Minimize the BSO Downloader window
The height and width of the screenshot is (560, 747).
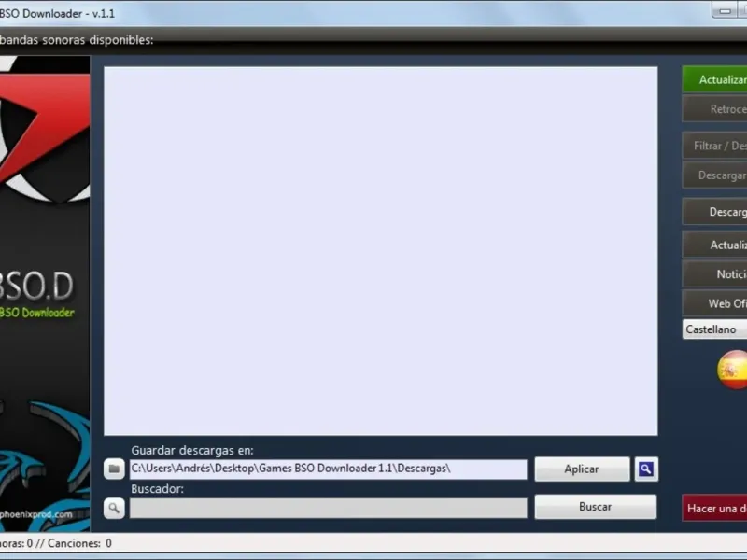click(726, 10)
